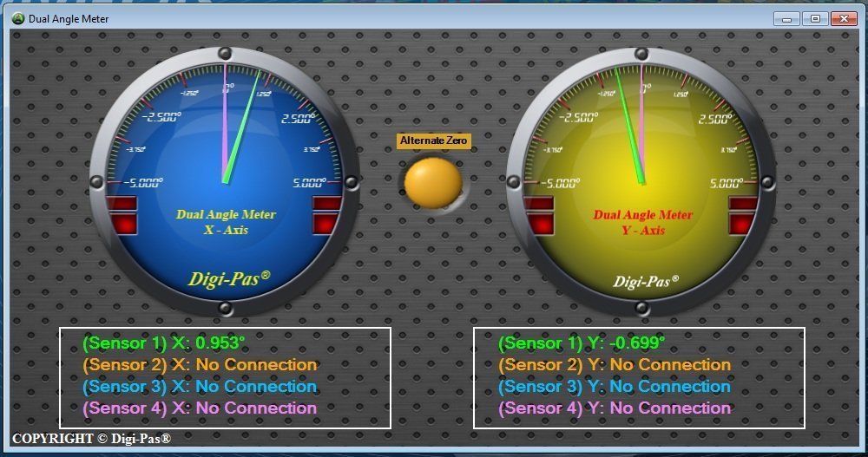The image size is (868, 457).
Task: Select the Sensor 2 Y: No Connection line
Action: pos(615,364)
